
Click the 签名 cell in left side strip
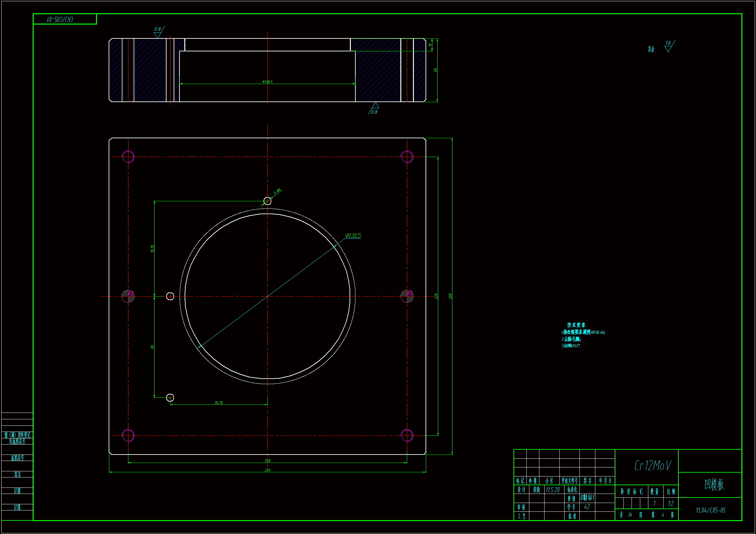17,474
